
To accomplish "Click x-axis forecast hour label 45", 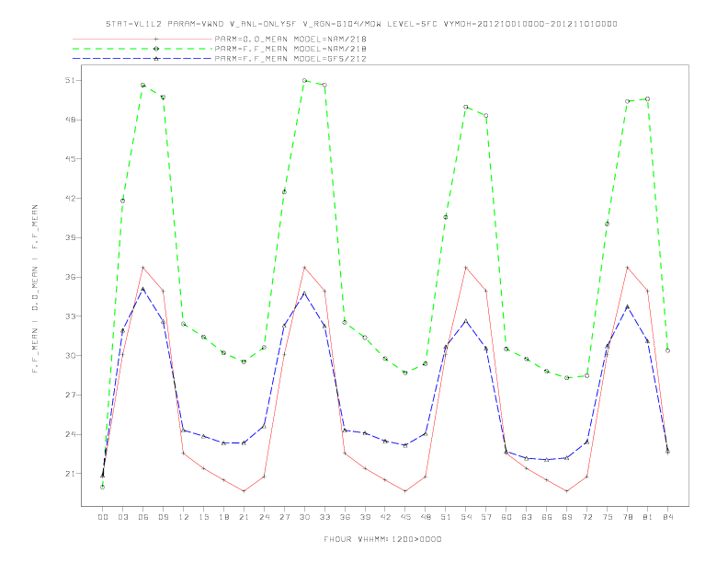I will click(405, 517).
